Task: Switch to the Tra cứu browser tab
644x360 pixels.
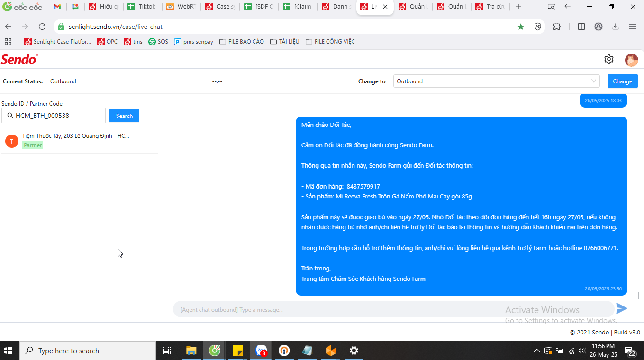Action: point(490,7)
